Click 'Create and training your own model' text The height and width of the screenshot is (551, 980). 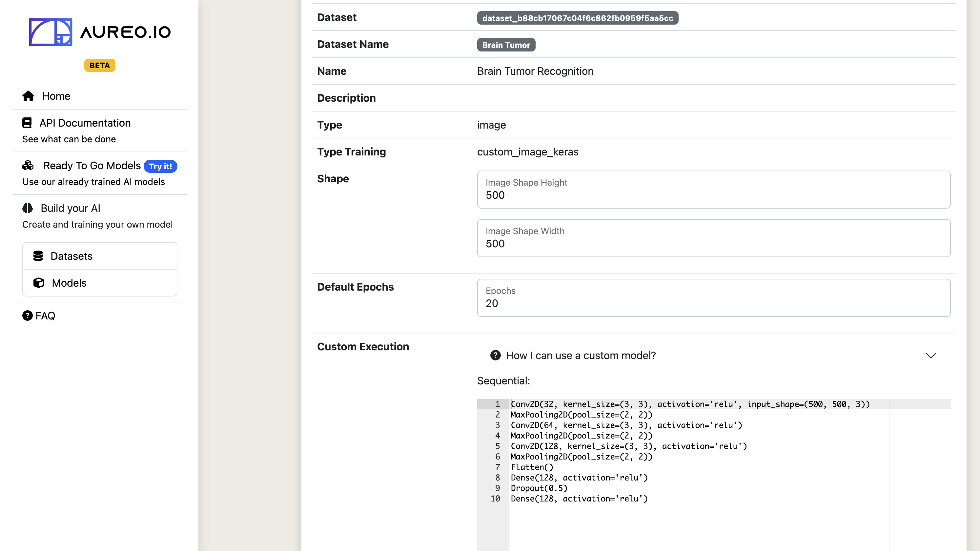[x=97, y=224]
